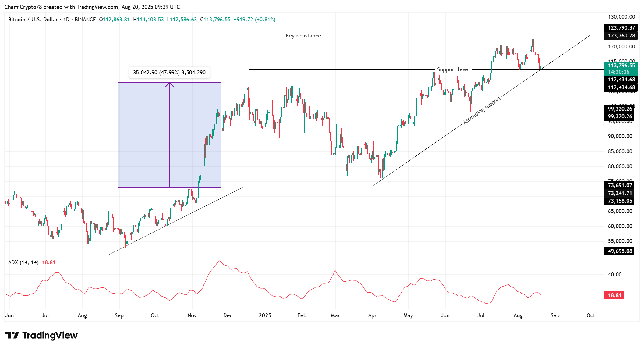Click the 40.00 ADX scale label
This screenshot has height=349, width=644.
pyautogui.click(x=614, y=275)
